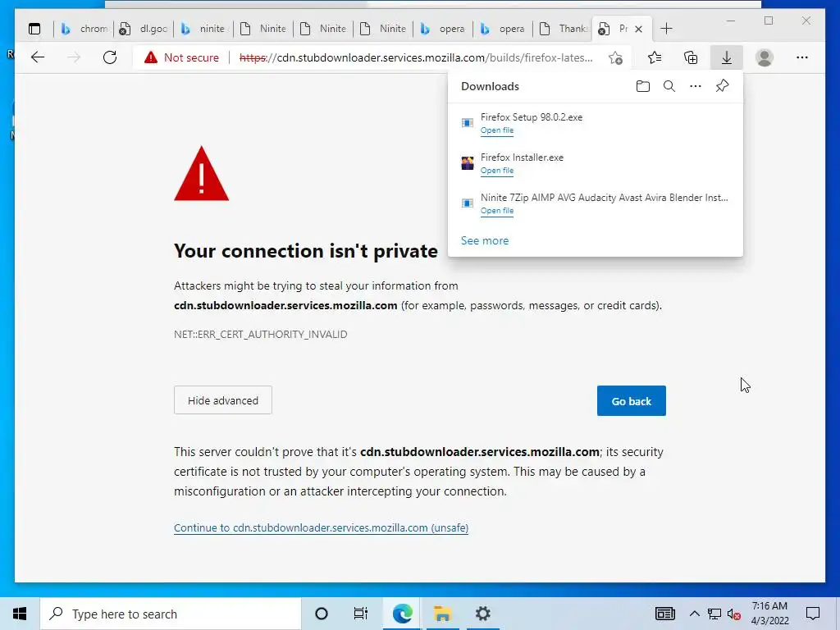Switch to the dl.goo tab
The image size is (840, 630).
(144, 29)
